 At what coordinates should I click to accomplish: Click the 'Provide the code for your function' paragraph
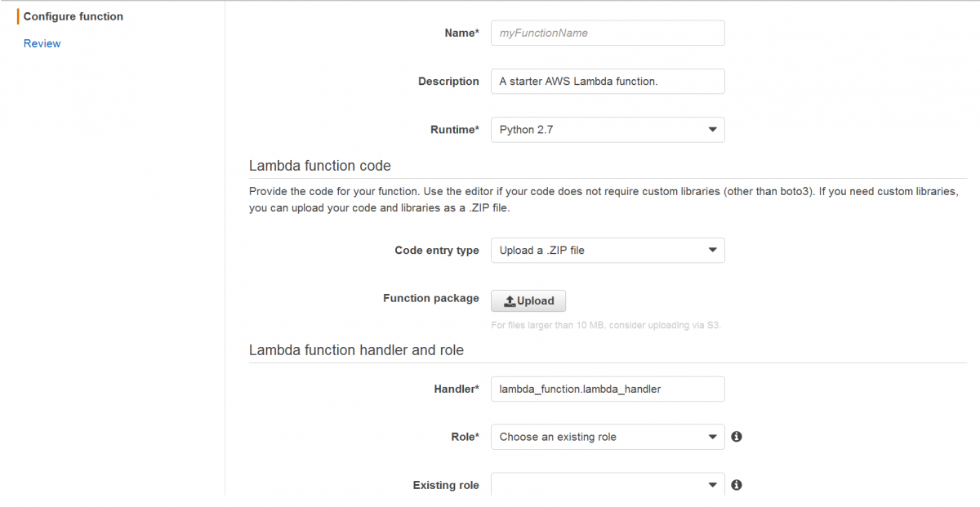point(604,200)
